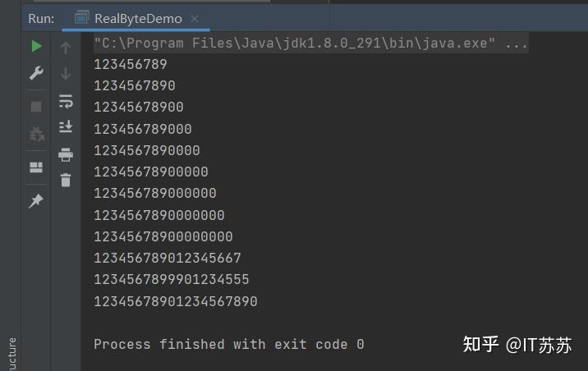Select the RealByteDemo run tab
This screenshot has width=588, height=371.
[138, 18]
